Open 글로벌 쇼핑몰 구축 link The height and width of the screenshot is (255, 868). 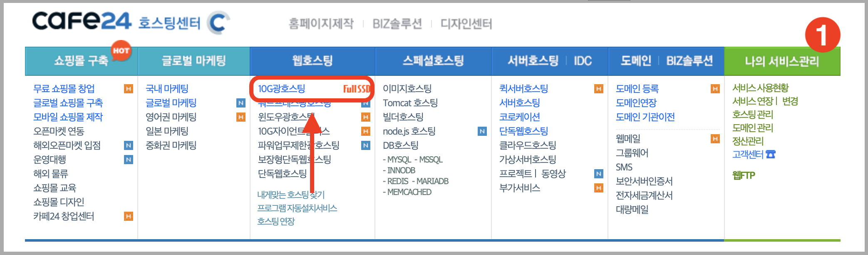[x=68, y=103]
